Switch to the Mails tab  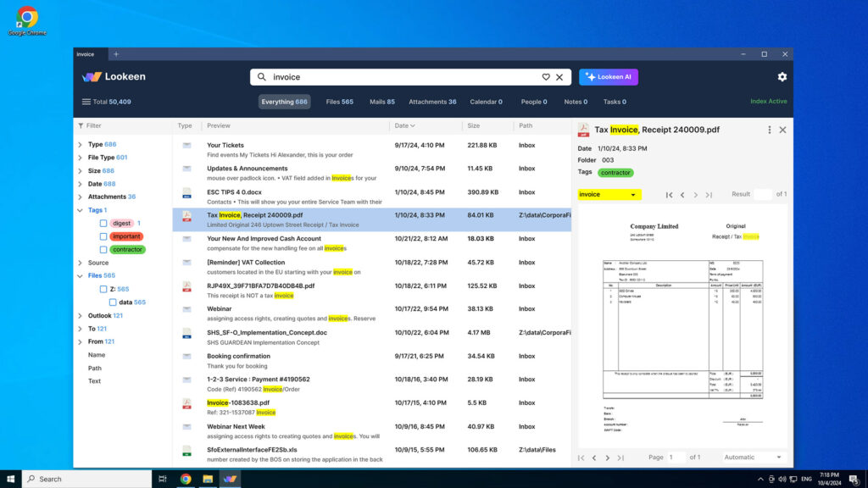coord(381,102)
